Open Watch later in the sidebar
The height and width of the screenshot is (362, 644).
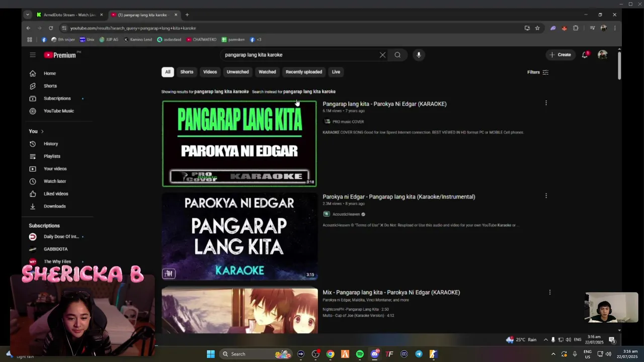pos(54,181)
